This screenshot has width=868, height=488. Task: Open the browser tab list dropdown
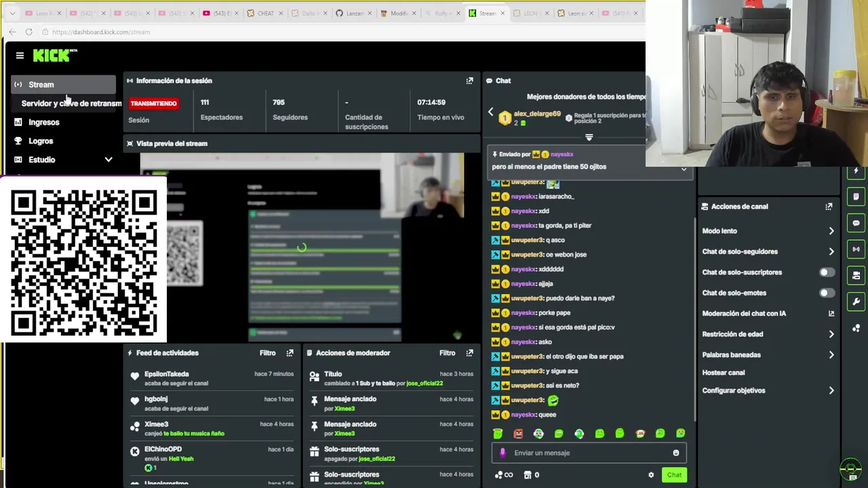coord(12,14)
